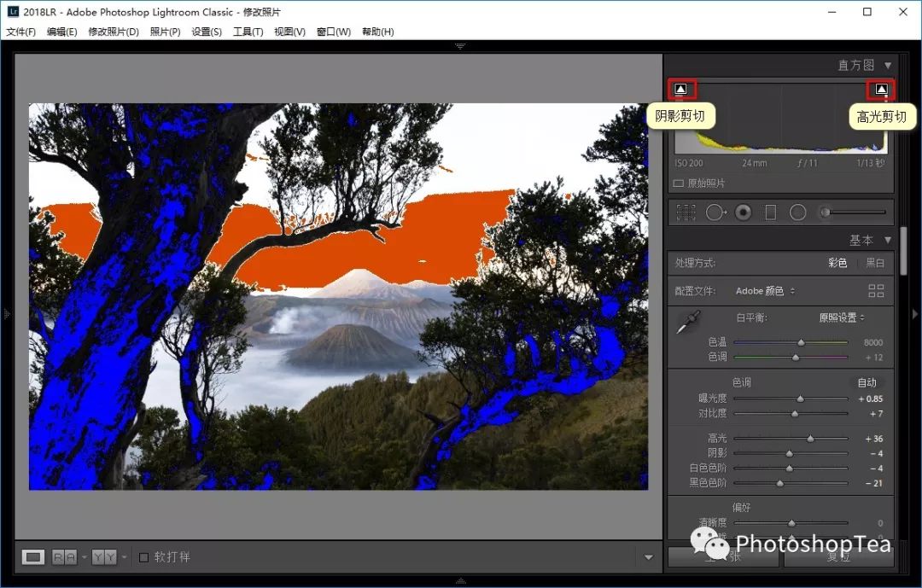Pick the White Balance eyedropper tool
The image size is (922, 588).
[689, 323]
